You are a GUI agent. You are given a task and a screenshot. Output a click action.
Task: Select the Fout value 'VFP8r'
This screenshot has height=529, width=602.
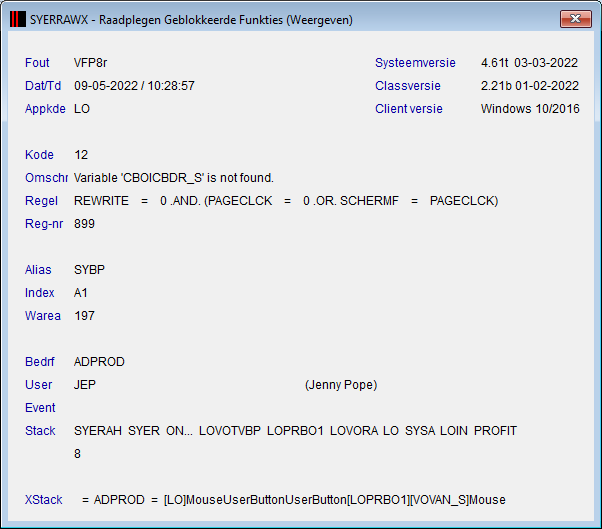[x=91, y=63]
